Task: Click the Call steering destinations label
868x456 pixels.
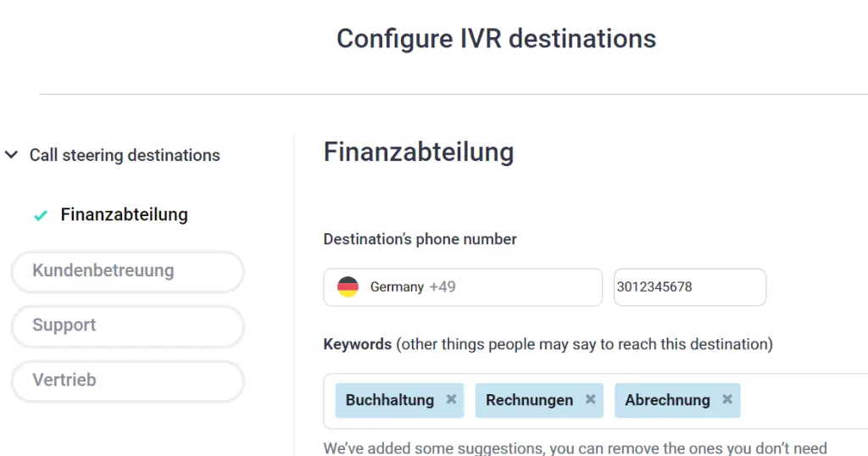Action: pos(125,155)
